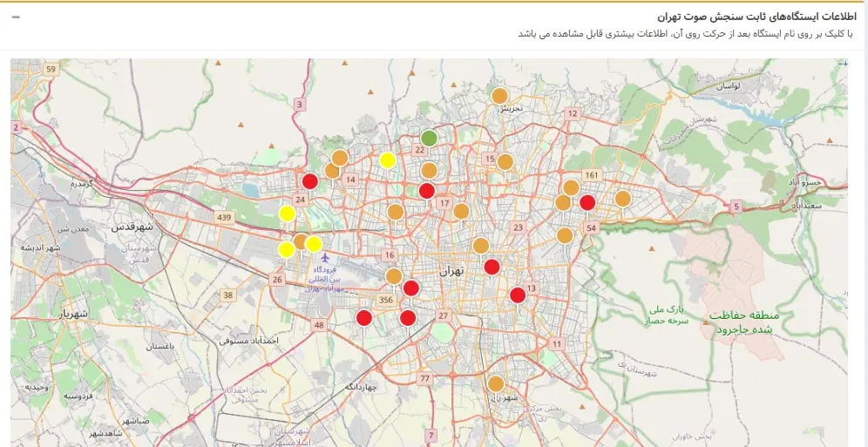Viewport: 868px width, 447px height.
Task: Select leftmost yellow marker above route 26
Action: click(286, 249)
